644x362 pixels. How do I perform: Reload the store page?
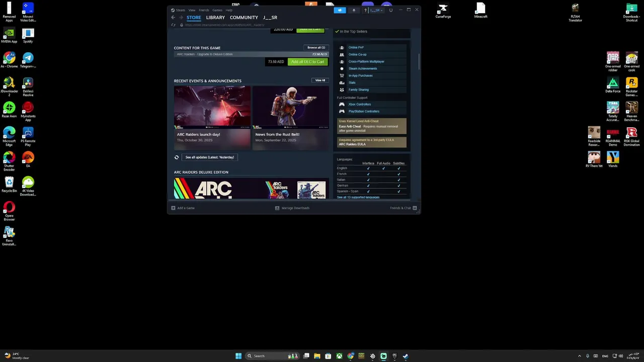click(x=174, y=25)
